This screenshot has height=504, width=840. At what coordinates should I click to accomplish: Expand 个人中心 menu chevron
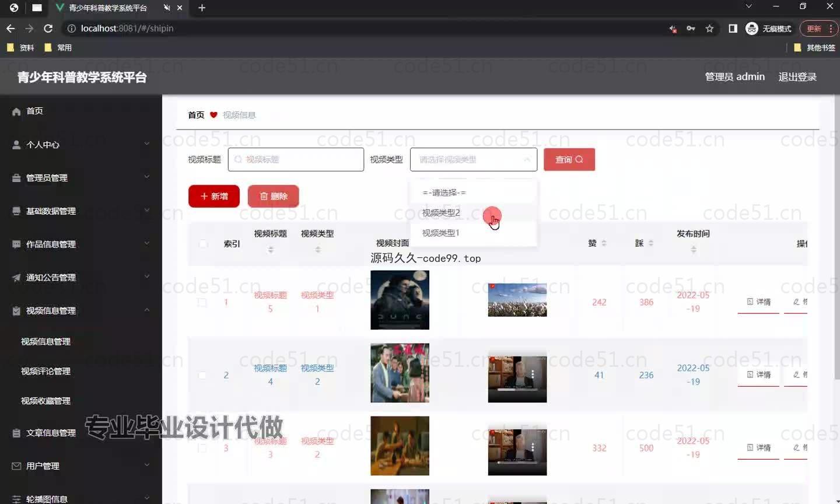147,143
